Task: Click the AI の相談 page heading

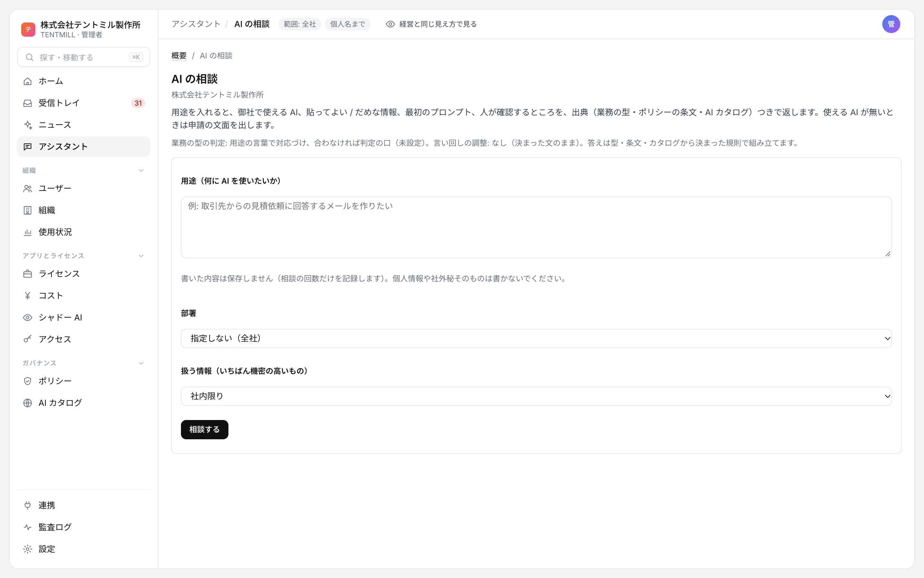Action: pos(194,79)
